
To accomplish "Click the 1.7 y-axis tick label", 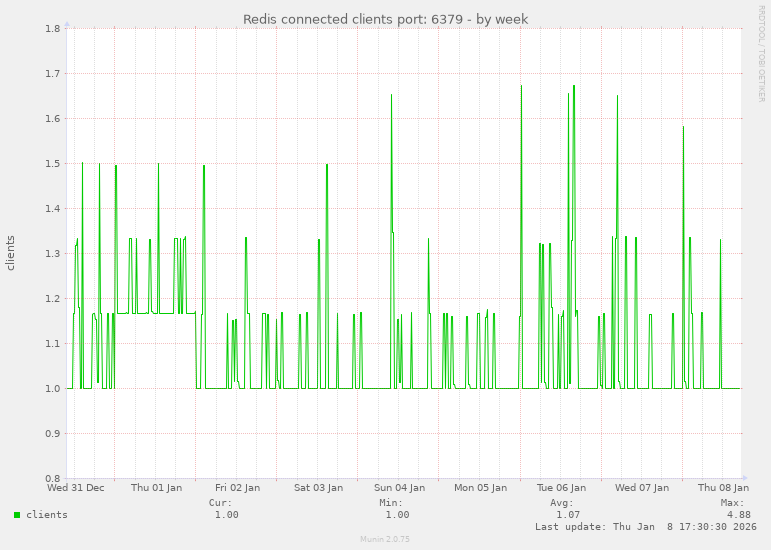I will pos(53,74).
